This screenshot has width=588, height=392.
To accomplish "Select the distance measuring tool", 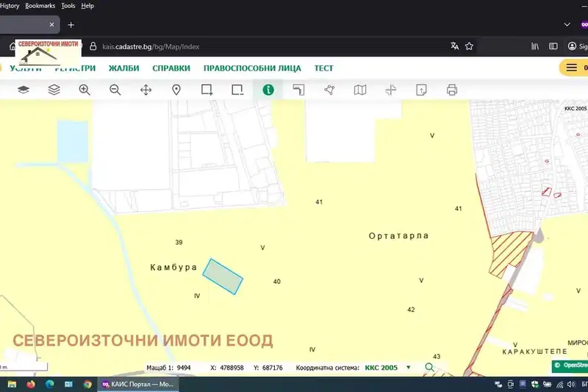I will pyautogui.click(x=298, y=90).
